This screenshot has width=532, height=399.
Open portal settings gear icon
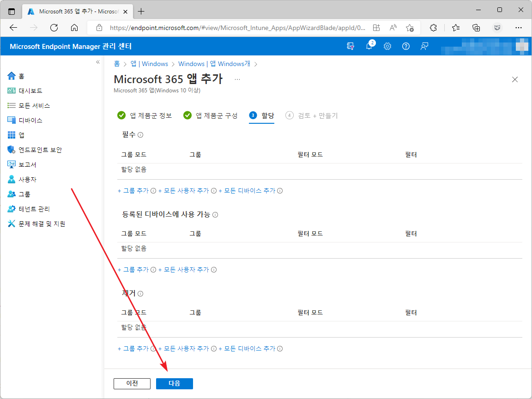coord(387,46)
